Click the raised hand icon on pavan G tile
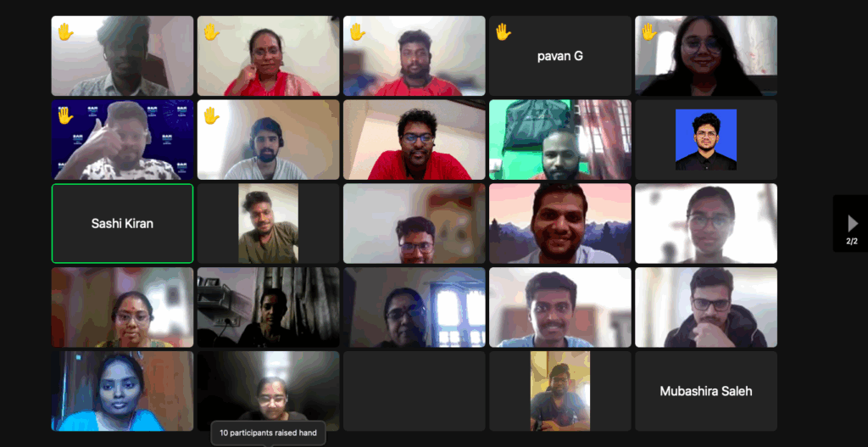This screenshot has width=868, height=447. click(x=503, y=31)
